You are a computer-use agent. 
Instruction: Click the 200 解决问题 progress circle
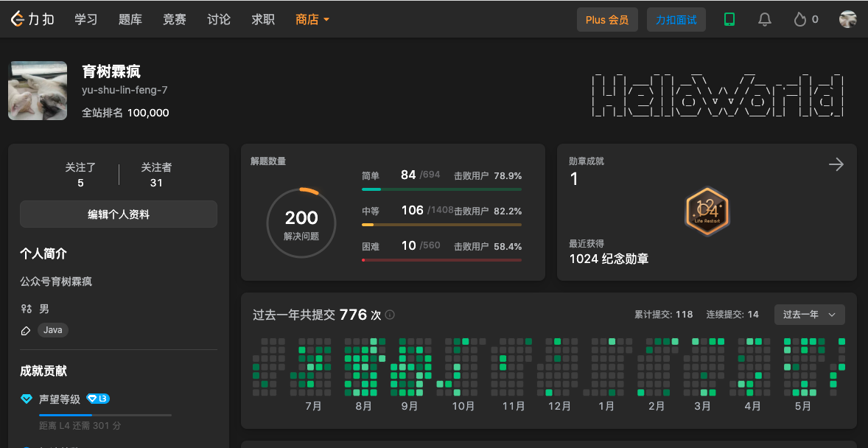[301, 223]
